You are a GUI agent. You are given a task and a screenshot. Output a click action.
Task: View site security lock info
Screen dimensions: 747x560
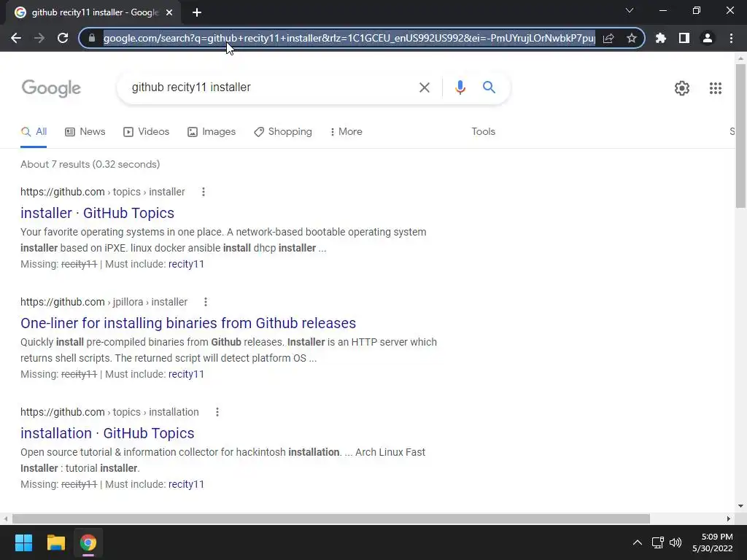pyautogui.click(x=92, y=38)
